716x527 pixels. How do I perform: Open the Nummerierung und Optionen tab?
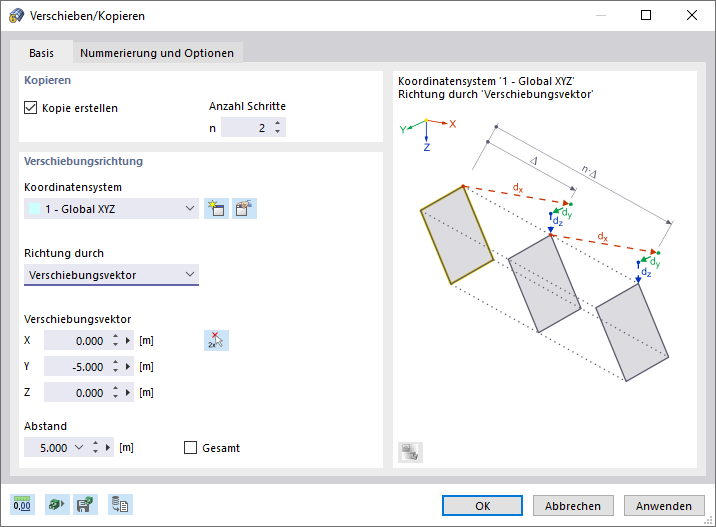[x=157, y=53]
